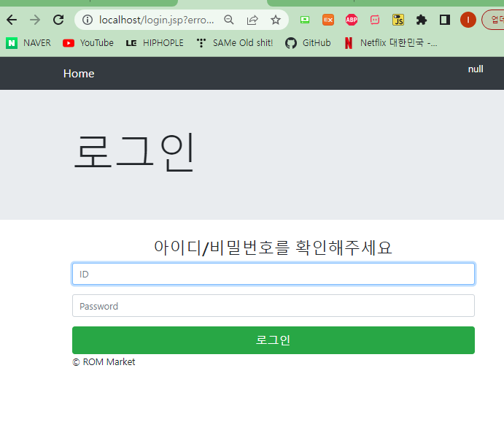Go back to the previous page
The image size is (504, 433).
[x=12, y=20]
